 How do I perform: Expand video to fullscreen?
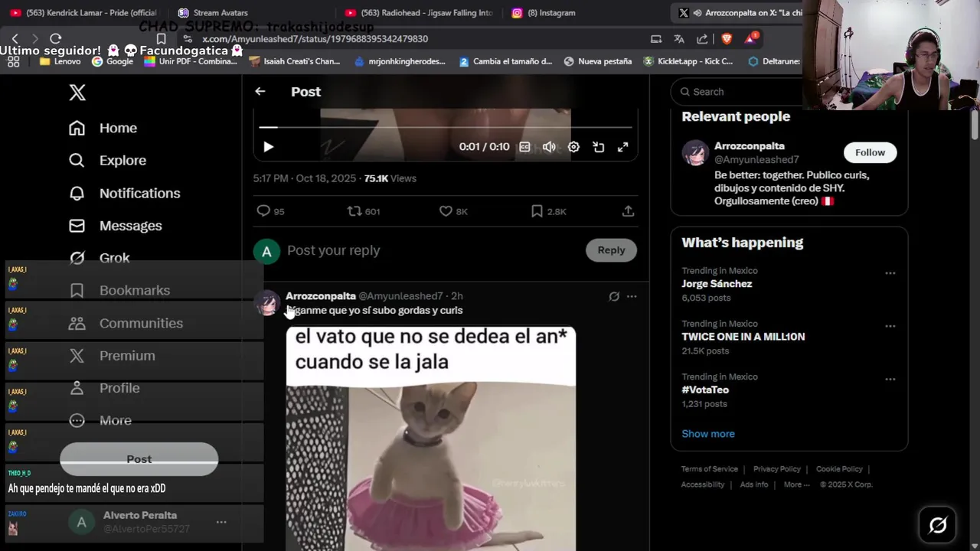[x=623, y=147]
